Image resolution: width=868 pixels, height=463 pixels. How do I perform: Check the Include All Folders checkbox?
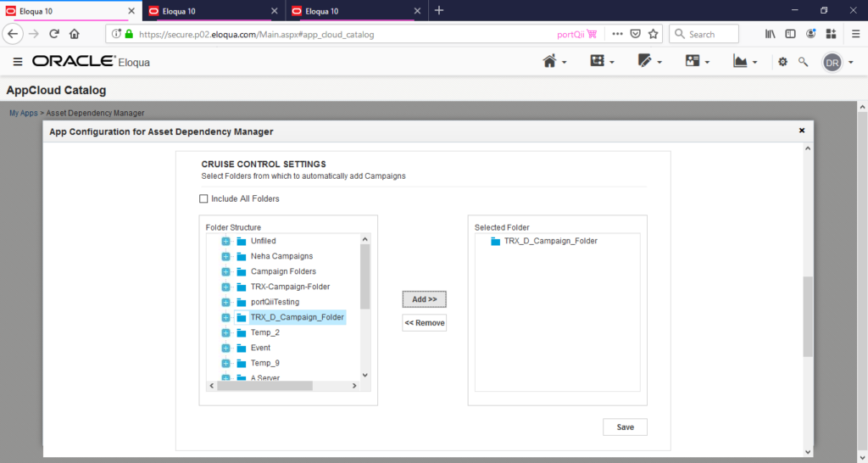(203, 199)
